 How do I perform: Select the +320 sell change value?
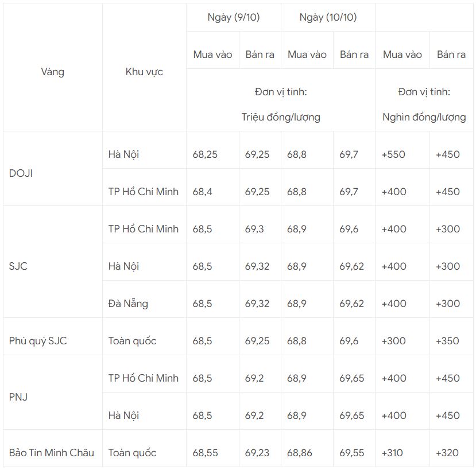pyautogui.click(x=447, y=453)
